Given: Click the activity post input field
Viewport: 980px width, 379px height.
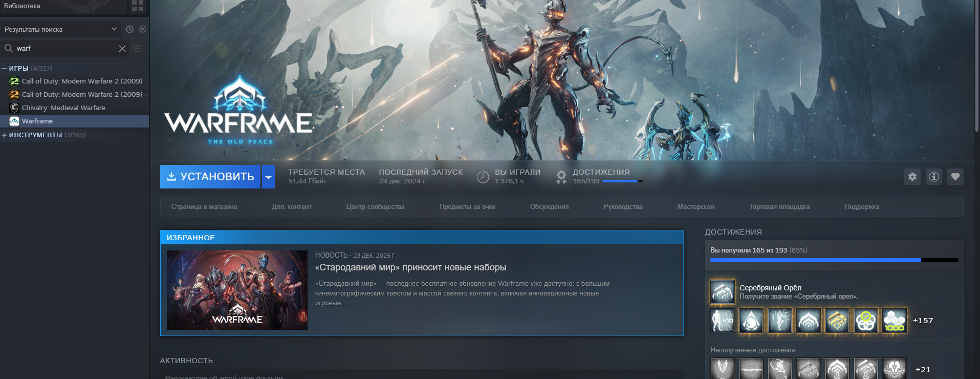Looking at the screenshot, I should 422,375.
